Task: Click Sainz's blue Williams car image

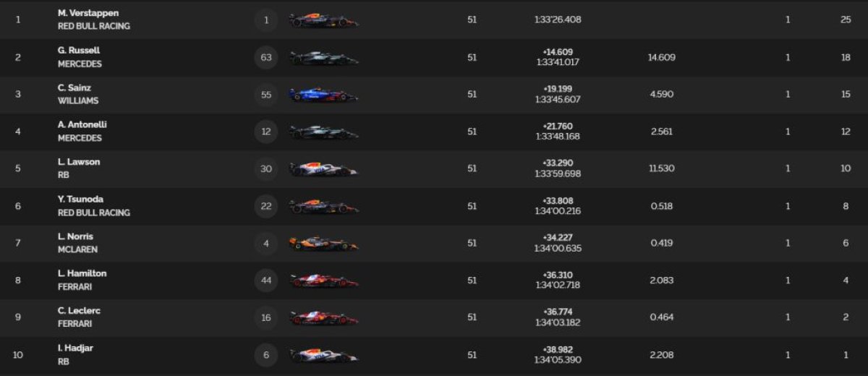Action: (323, 95)
